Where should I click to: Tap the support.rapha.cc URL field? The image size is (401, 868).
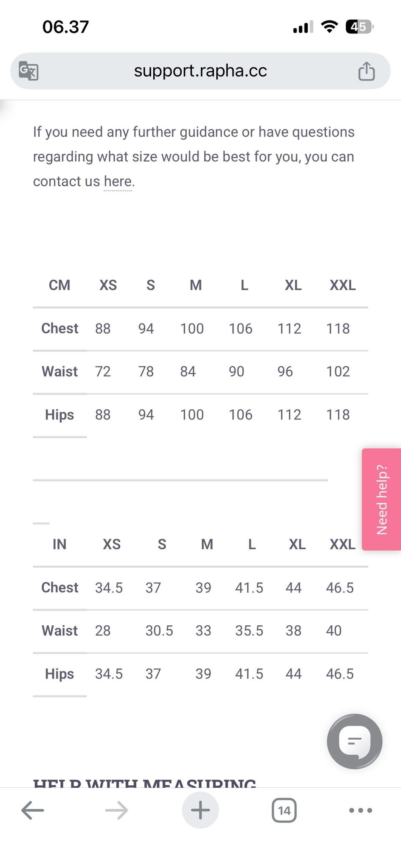pyautogui.click(x=200, y=71)
